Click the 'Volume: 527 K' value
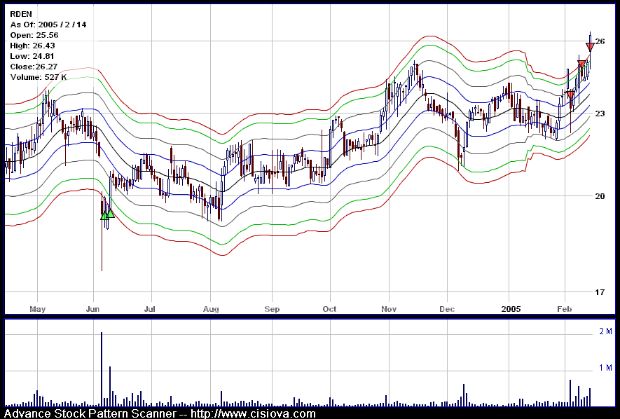Viewport: 620px width, 419px height. pyautogui.click(x=39, y=77)
